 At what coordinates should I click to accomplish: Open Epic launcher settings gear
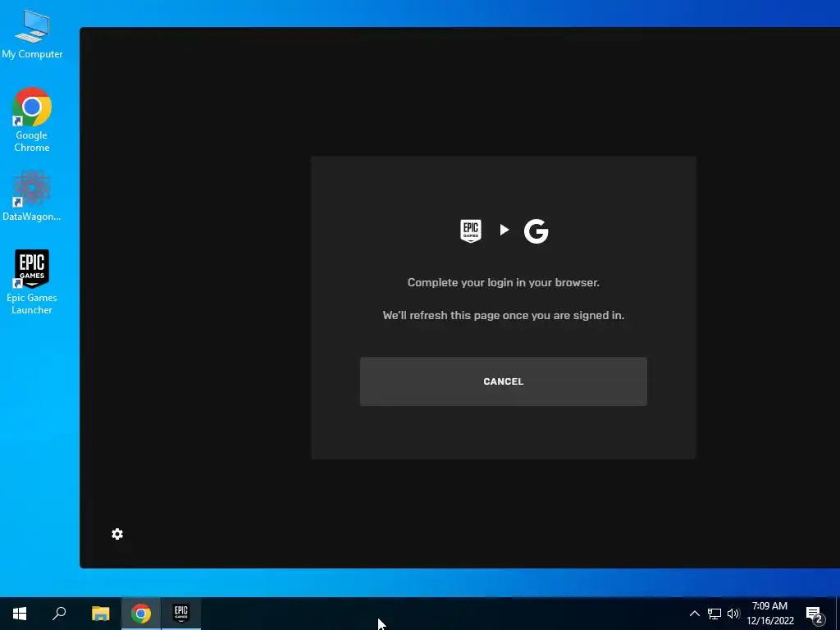coord(117,534)
